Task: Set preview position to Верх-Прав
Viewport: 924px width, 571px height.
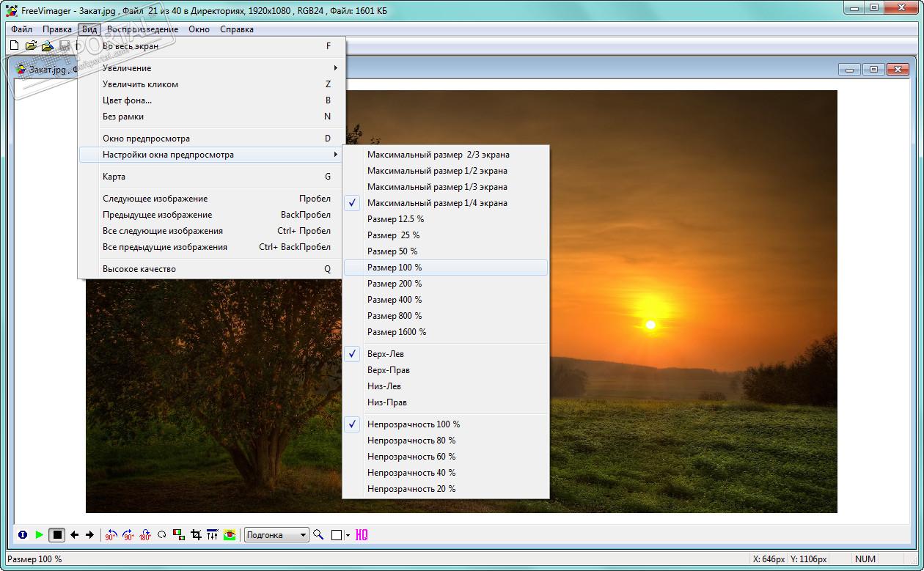Action: [x=446, y=370]
